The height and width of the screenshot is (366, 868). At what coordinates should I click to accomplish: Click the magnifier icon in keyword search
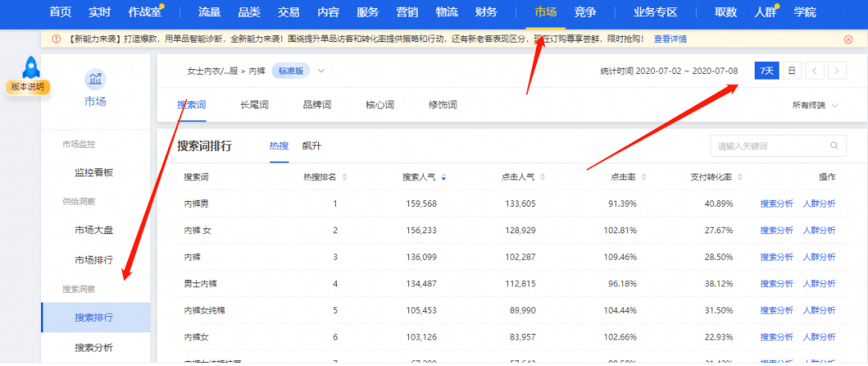(834, 146)
